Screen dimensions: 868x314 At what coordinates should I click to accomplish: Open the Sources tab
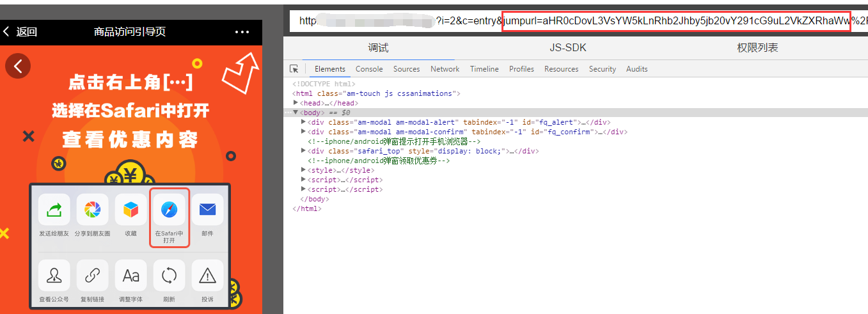407,69
